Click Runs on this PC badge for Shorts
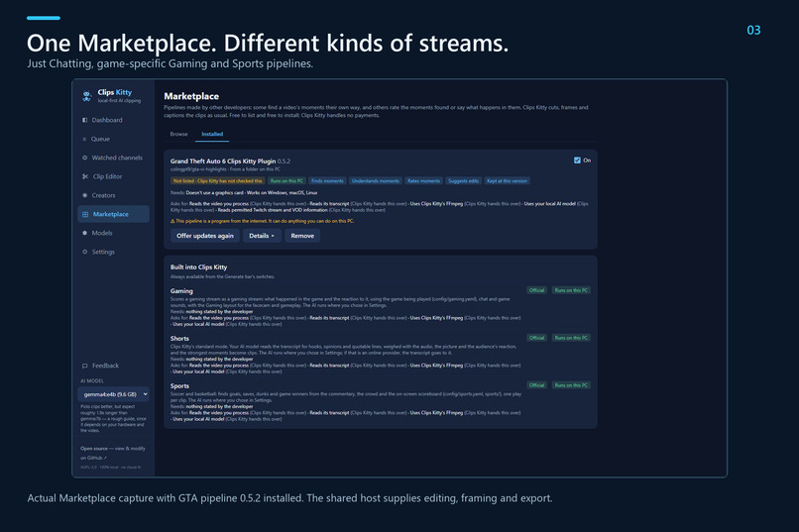This screenshot has height=532, width=799. point(571,338)
